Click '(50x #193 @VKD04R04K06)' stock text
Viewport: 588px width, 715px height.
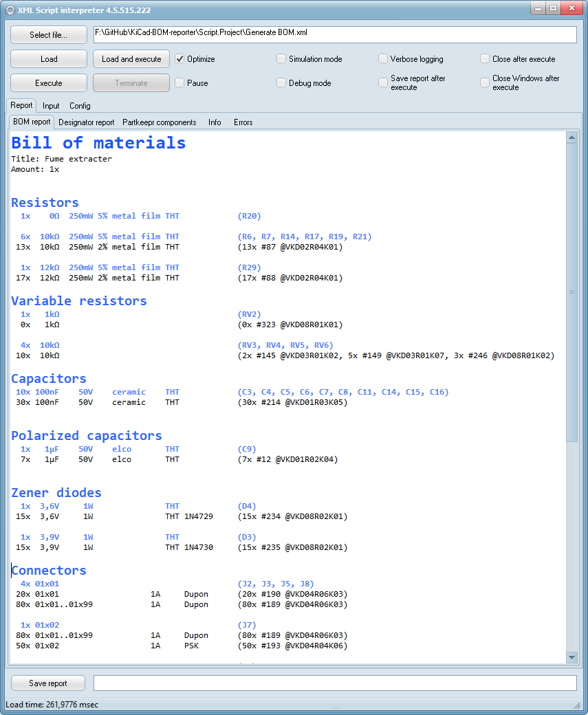pyautogui.click(x=292, y=646)
